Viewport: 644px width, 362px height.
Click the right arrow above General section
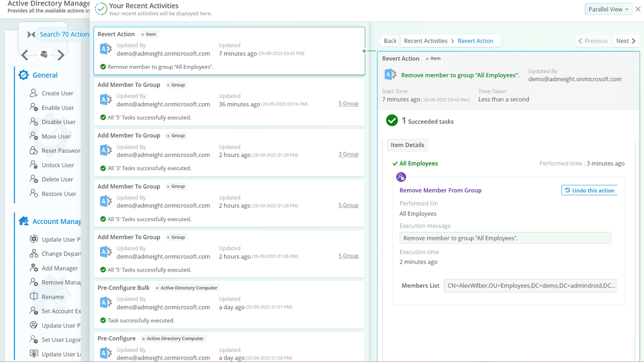61,55
